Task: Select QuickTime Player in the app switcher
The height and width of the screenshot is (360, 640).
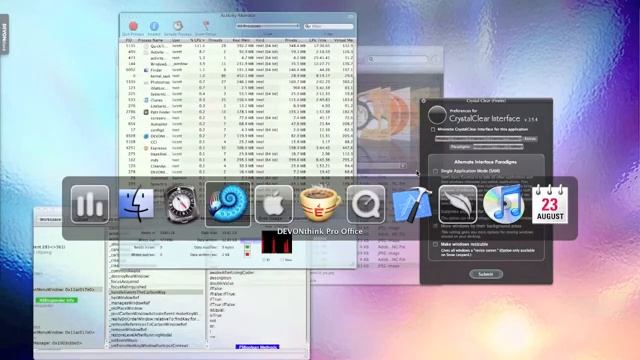Action: pyautogui.click(x=366, y=204)
